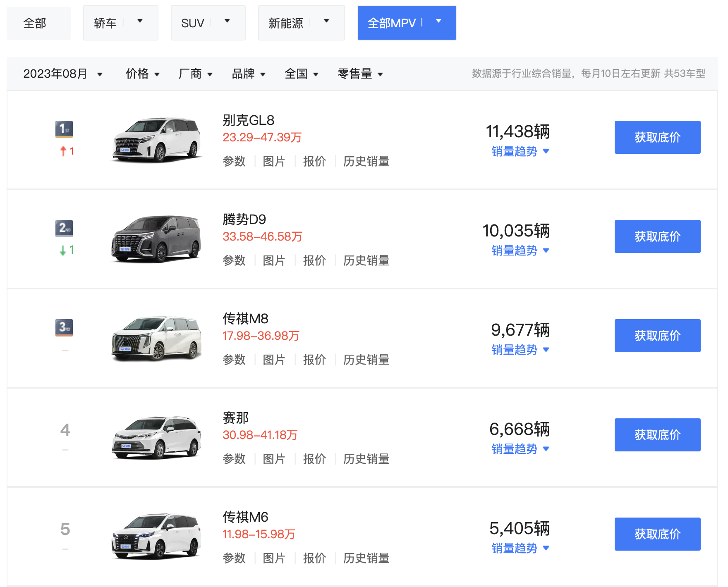This screenshot has width=728, height=587.
Task: Show 销量趋势 for 赛那
Action: 520,449
